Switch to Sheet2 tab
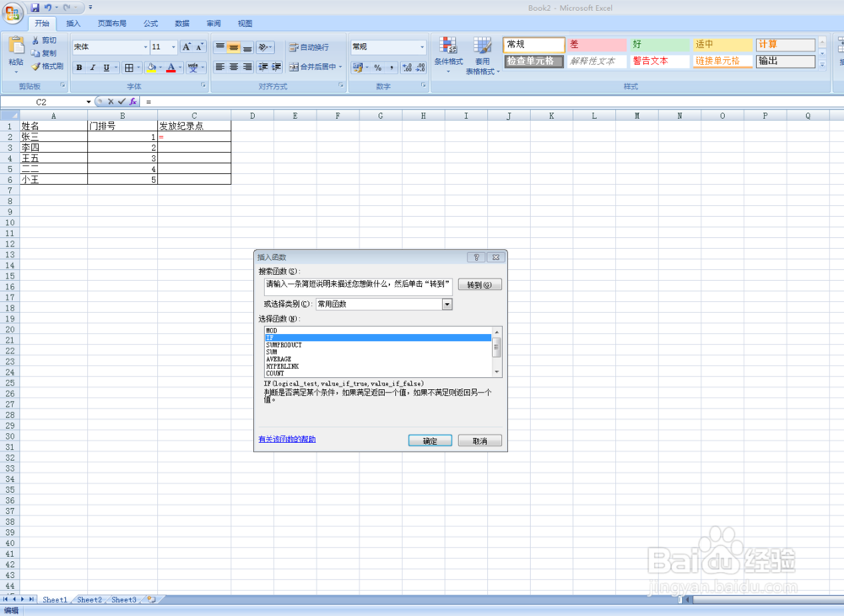The image size is (844, 616). click(89, 599)
